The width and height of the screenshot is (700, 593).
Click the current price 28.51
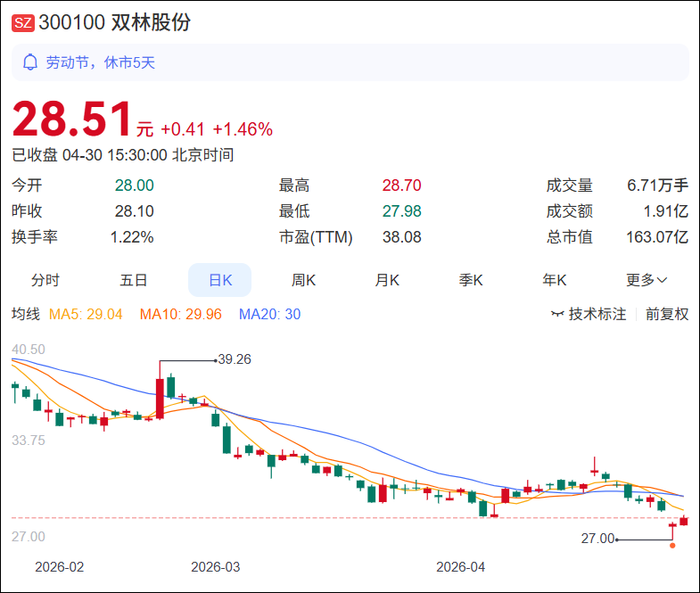(72, 119)
